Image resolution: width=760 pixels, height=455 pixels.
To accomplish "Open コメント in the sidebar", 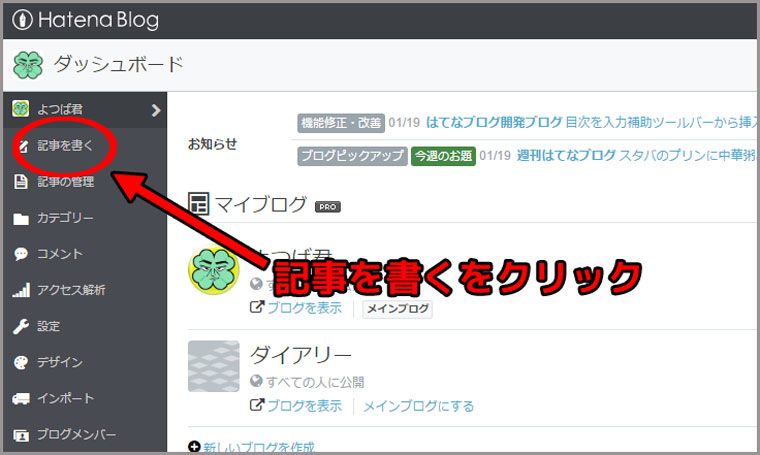I will (x=60, y=254).
